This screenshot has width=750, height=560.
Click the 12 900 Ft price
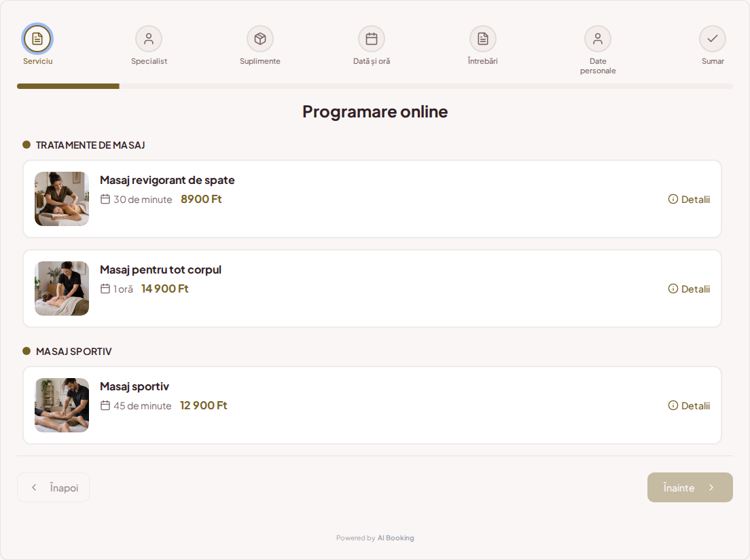tap(204, 406)
